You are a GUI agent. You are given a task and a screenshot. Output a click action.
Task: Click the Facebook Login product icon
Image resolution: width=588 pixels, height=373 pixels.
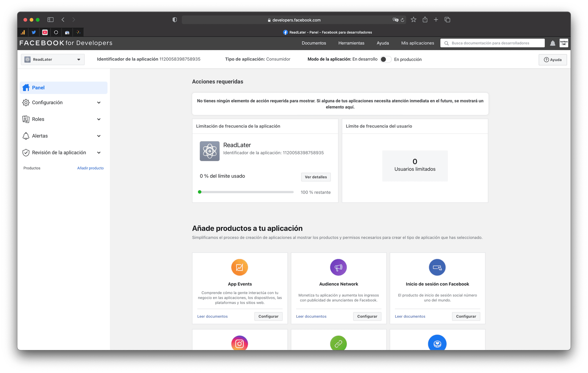[437, 267]
